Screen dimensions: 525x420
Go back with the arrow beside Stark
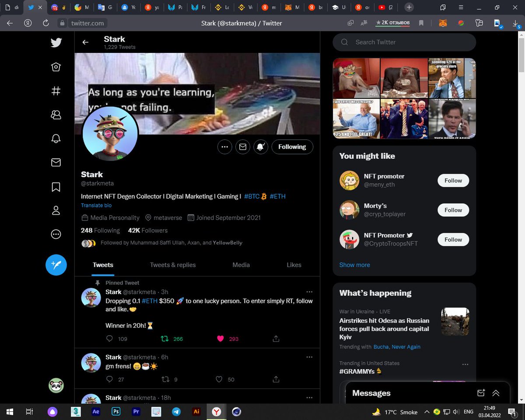85,42
